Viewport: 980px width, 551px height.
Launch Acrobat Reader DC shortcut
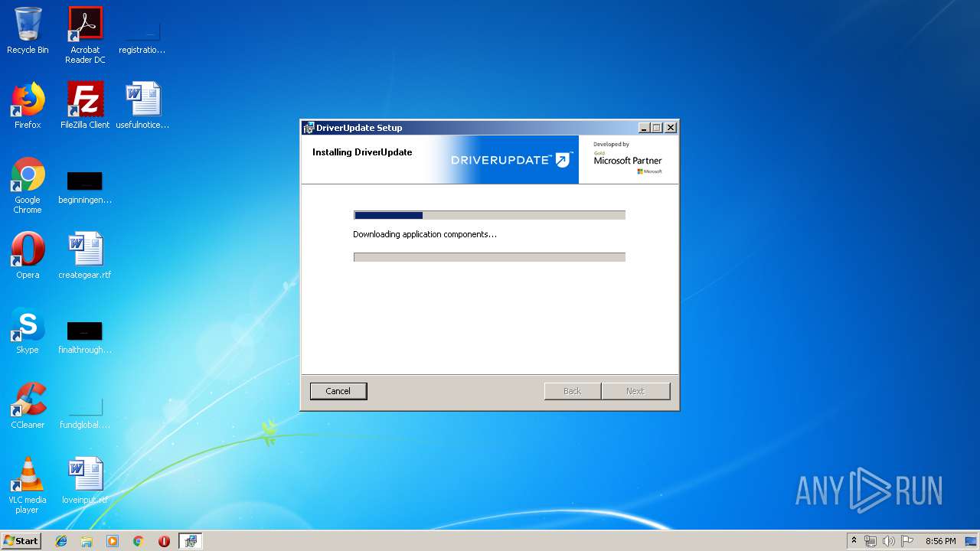click(x=85, y=35)
